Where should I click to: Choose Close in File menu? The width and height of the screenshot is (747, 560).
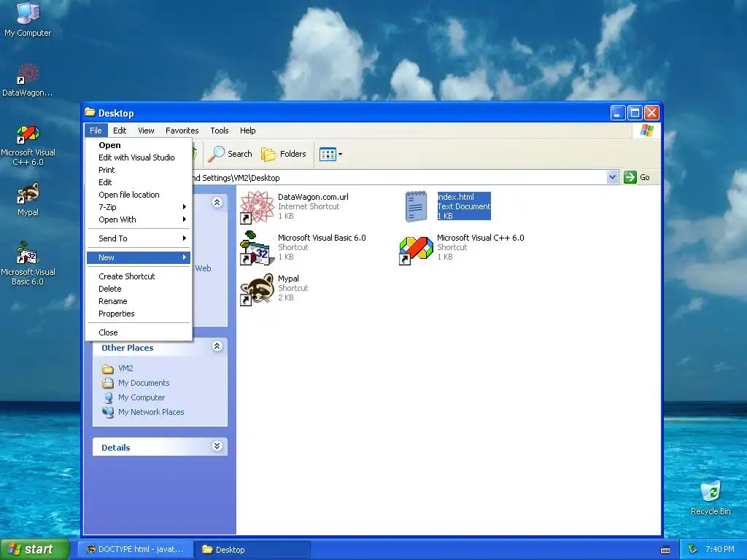[x=139, y=332]
